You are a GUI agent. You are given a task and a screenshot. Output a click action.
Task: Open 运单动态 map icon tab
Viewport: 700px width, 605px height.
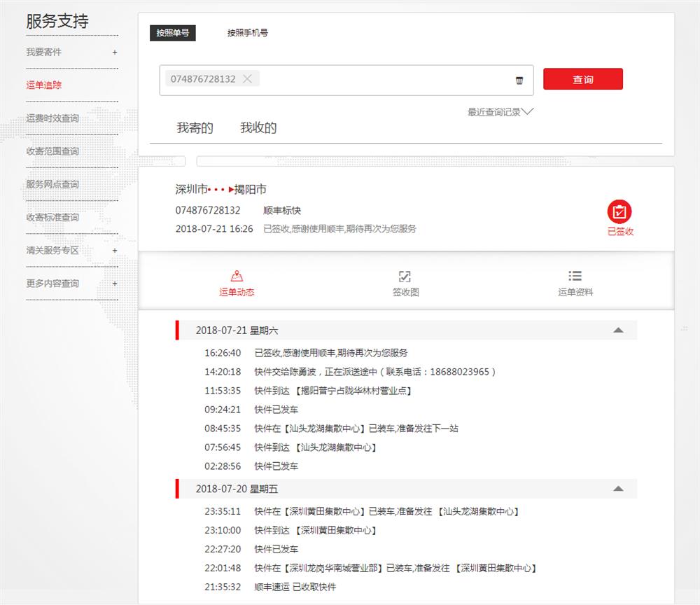237,276
